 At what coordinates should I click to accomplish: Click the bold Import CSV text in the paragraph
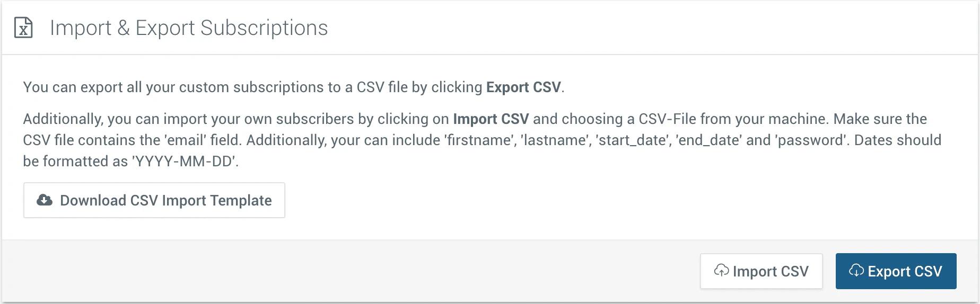[x=491, y=119]
